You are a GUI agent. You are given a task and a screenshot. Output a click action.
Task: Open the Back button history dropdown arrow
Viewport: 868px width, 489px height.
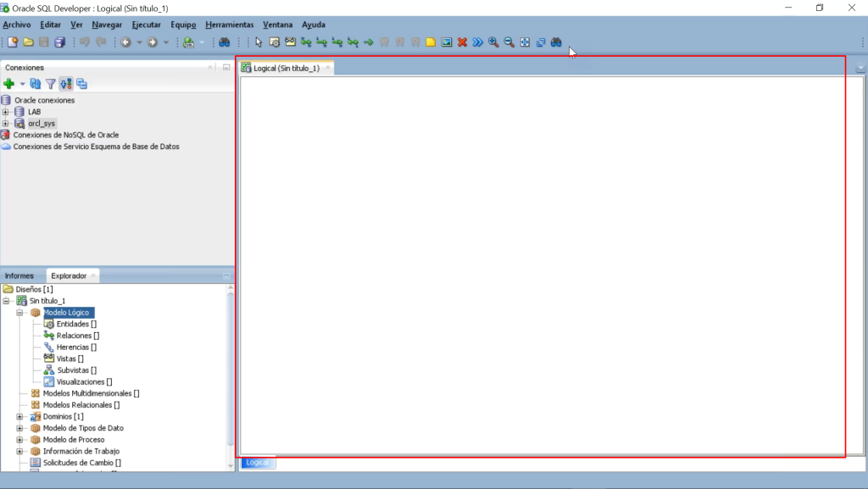140,42
